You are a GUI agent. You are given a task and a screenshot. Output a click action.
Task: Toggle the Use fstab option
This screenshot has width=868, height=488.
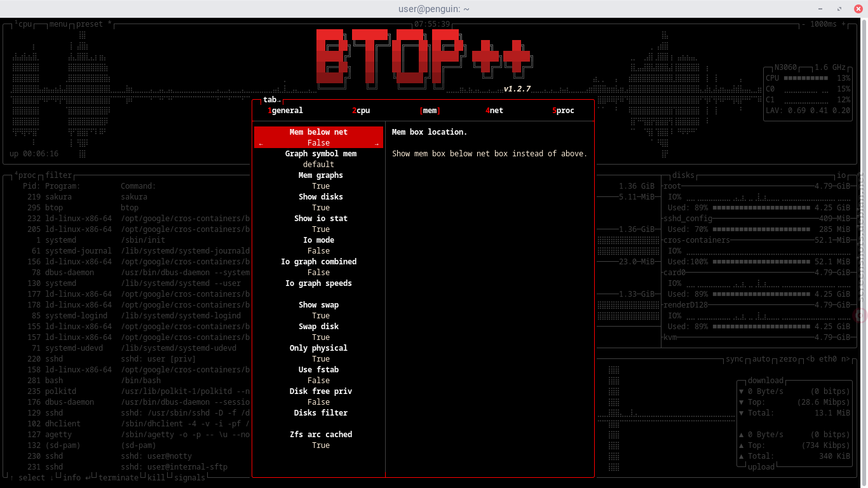[x=319, y=375]
